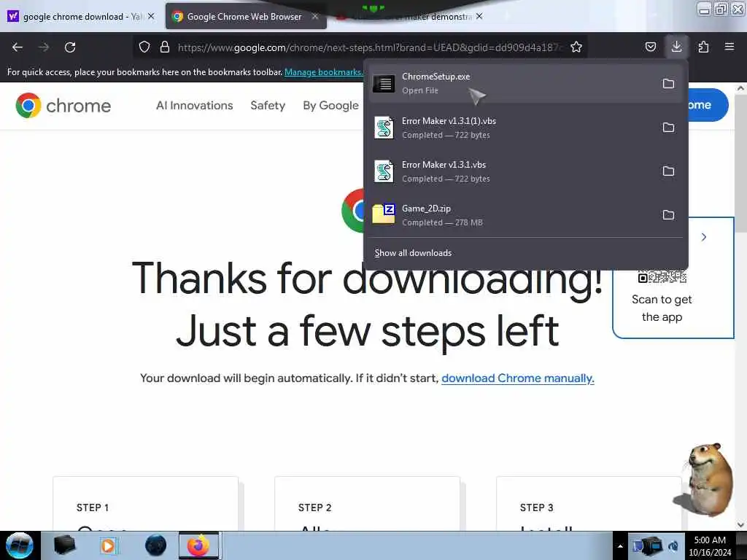Switch to google chrome download tab
The height and width of the screenshot is (560, 747).
80,16
